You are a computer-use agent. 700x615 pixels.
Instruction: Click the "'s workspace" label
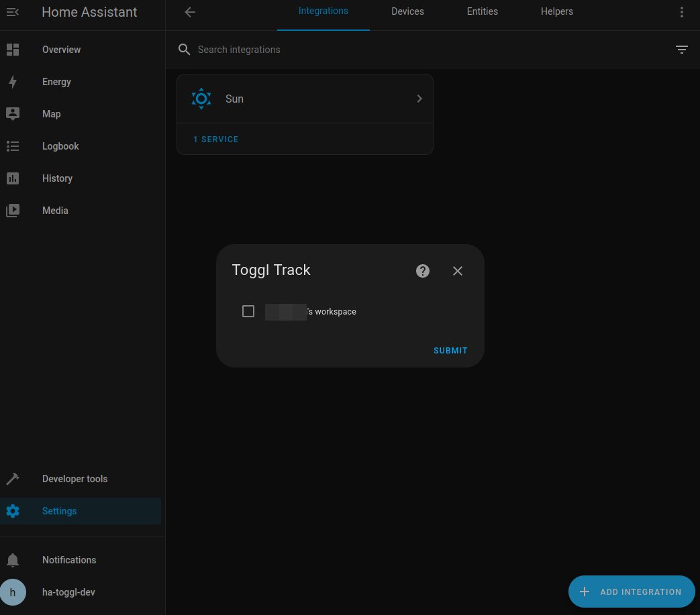[x=332, y=312]
